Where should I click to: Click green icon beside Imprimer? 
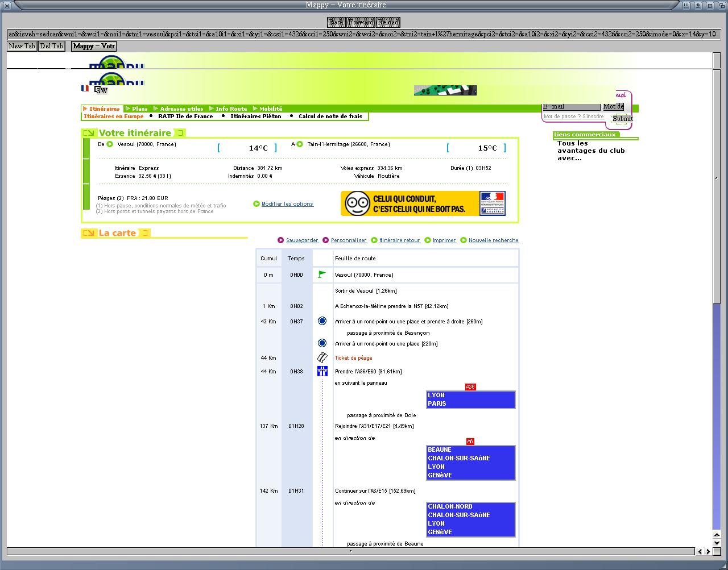point(428,240)
